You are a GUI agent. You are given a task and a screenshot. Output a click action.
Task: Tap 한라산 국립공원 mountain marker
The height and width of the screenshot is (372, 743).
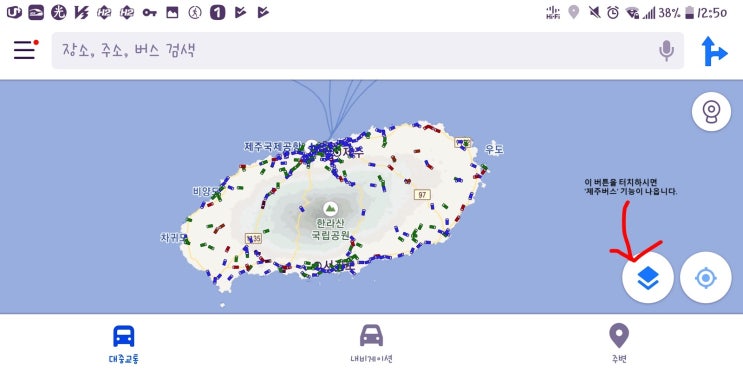tap(330, 208)
